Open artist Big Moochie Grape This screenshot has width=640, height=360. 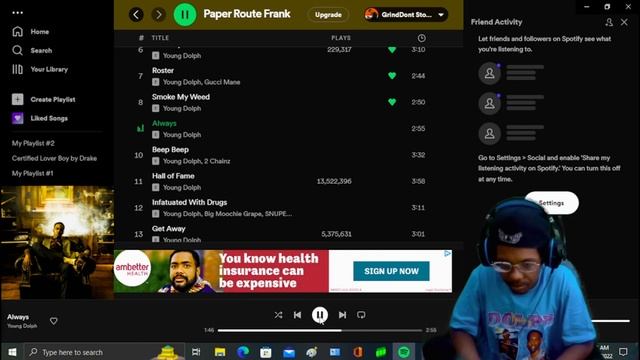(x=233, y=214)
